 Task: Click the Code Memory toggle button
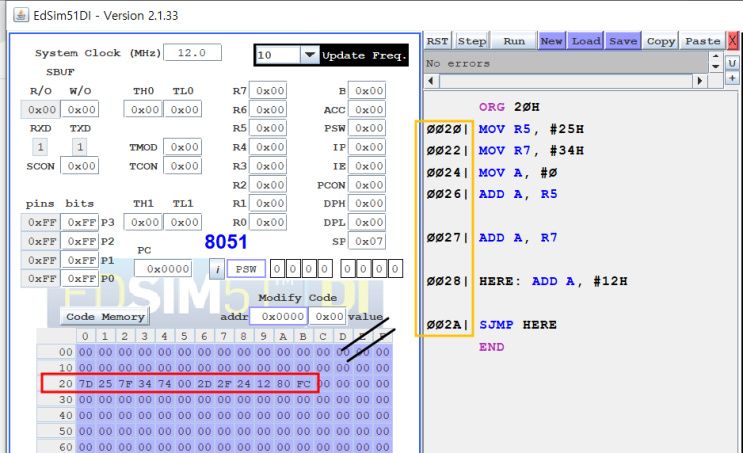tap(105, 317)
